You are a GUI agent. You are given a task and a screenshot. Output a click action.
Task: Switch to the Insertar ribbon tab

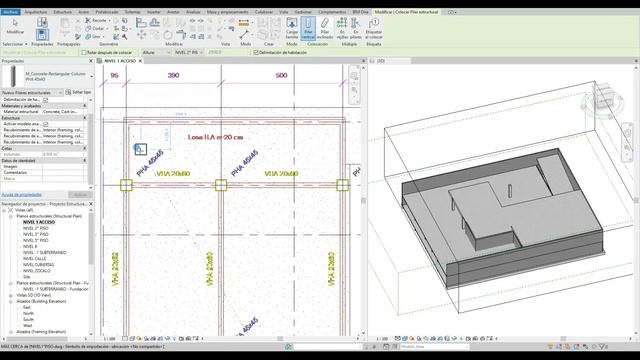pyautogui.click(x=154, y=12)
